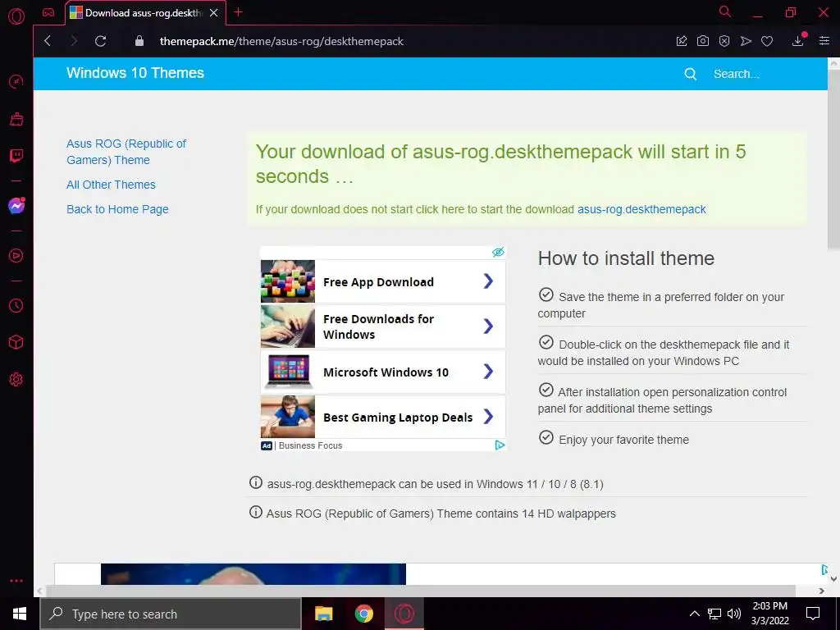
Task: Open Easy Setup menu icon
Action: (824, 41)
